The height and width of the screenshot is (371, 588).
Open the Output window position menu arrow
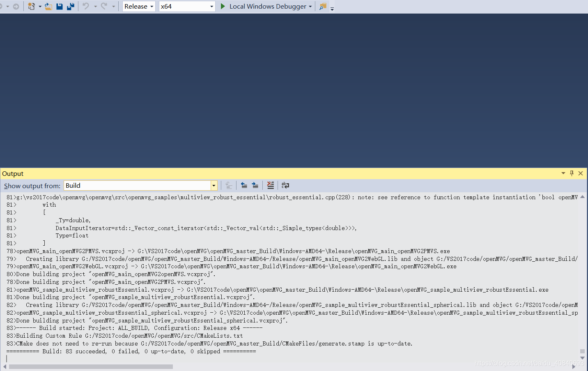563,173
